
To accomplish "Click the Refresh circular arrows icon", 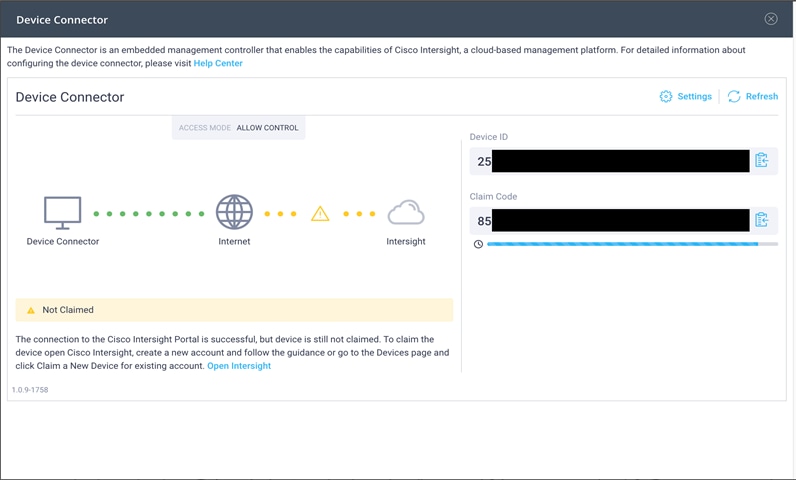I will pyautogui.click(x=734, y=96).
